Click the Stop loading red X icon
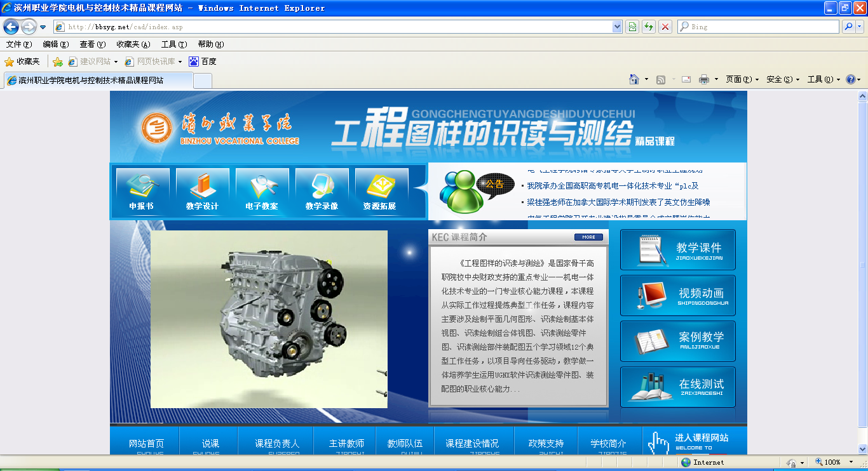Screen dimensions: 868x471 point(665,27)
